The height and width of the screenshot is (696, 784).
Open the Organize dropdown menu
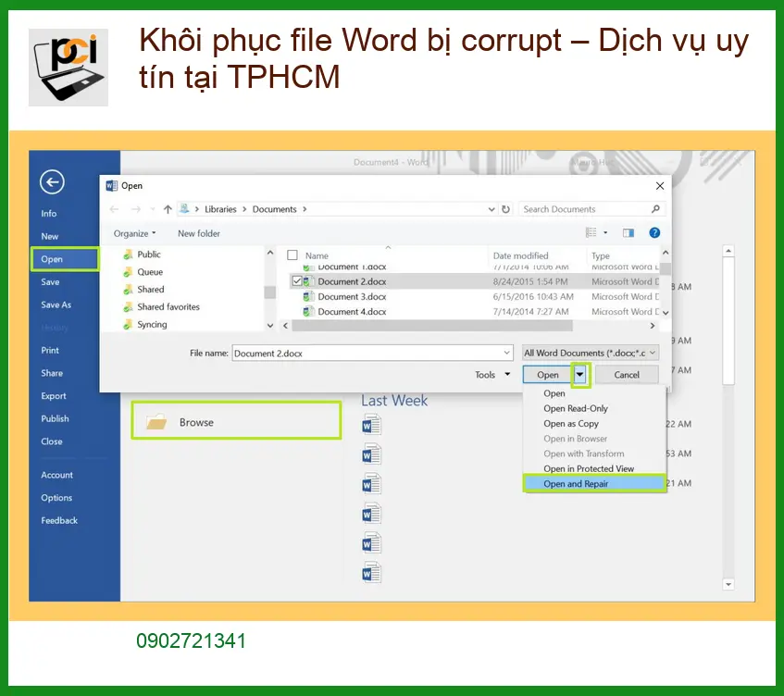134,233
